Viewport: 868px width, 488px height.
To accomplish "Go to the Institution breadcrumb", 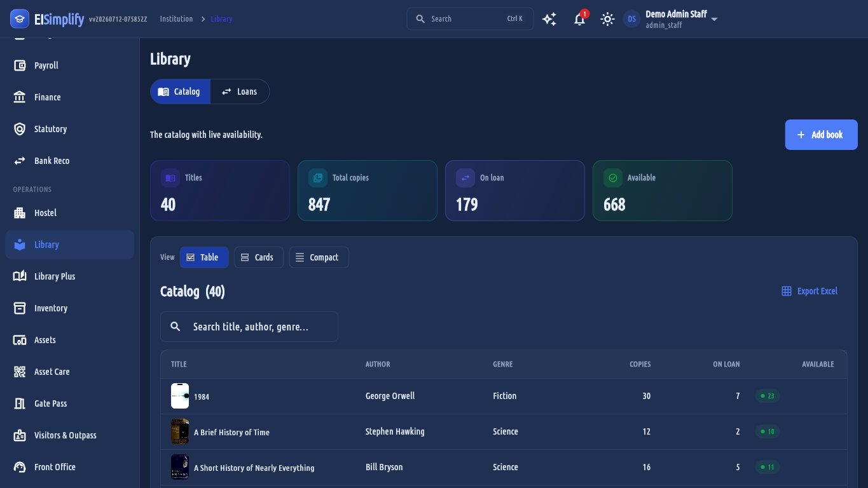I will point(176,19).
